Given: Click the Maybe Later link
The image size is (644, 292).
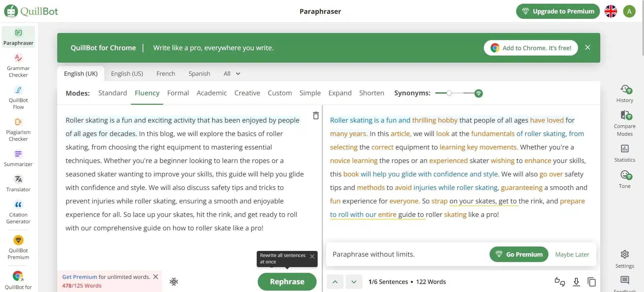Looking at the screenshot, I should (572, 254).
